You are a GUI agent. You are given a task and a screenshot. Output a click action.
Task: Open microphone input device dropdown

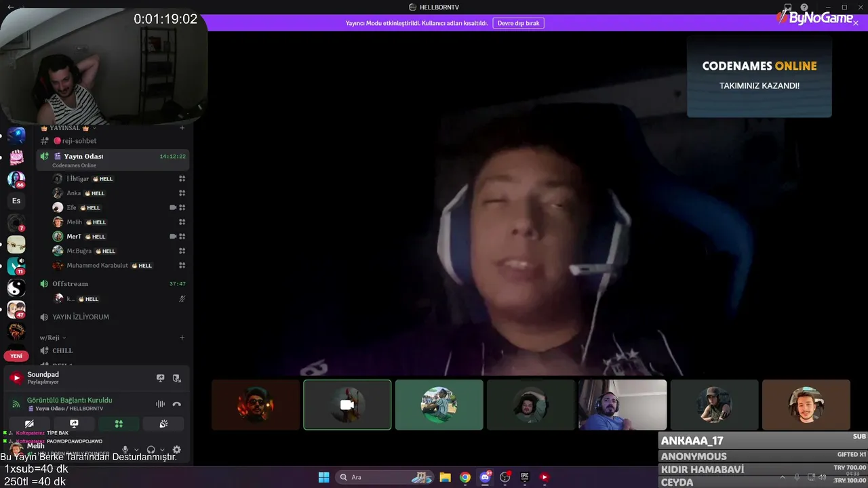click(x=136, y=449)
